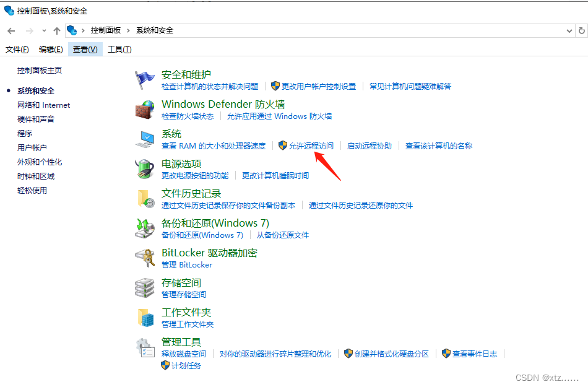
Task: Refresh the Control Panel view
Action: point(582,31)
